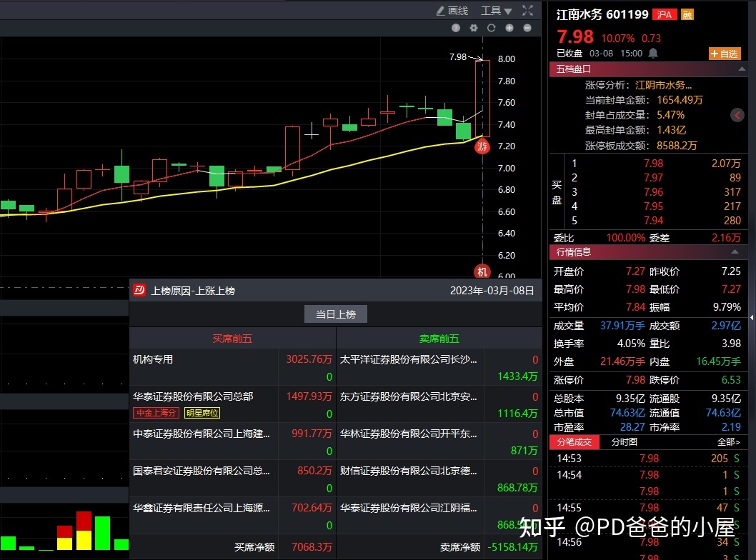Collapse the 行情信息 section

(x=734, y=252)
